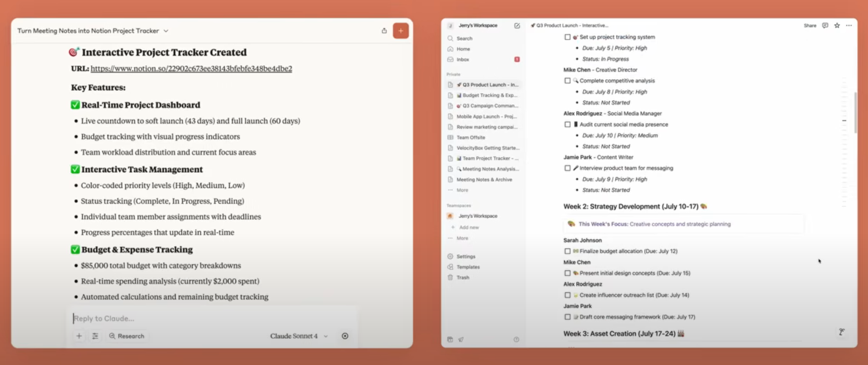Viewport: 868px width, 365px height.
Task: Open Review marketing campaign page in sidebar
Action: pyautogui.click(x=484, y=127)
